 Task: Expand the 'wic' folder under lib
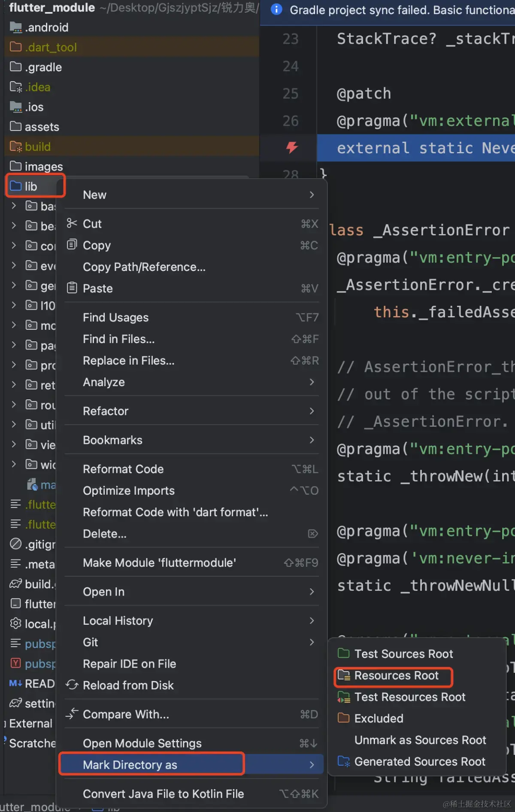pyautogui.click(x=14, y=464)
